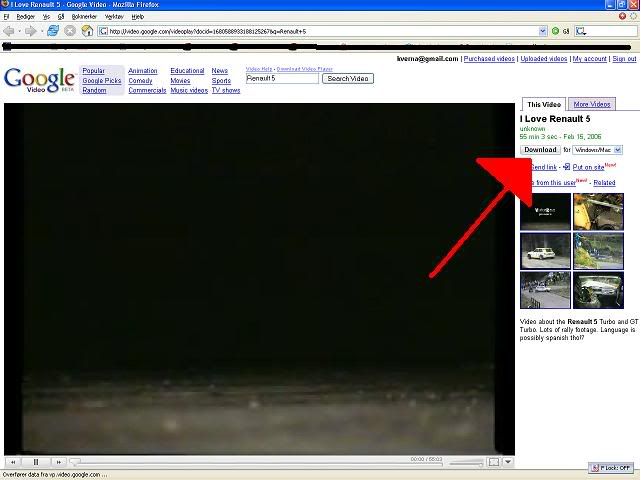The height and width of the screenshot is (480, 641).
Task: Click the green Go button beside address bar
Action: (x=555, y=31)
